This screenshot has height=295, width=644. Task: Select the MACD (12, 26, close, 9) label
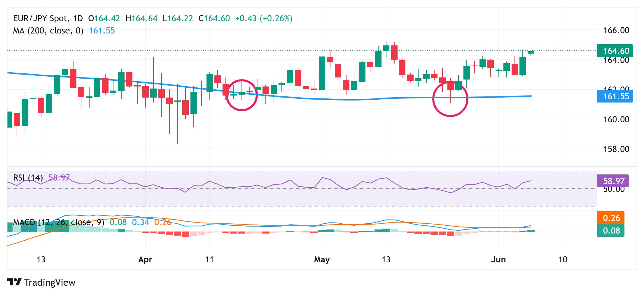tap(58, 222)
